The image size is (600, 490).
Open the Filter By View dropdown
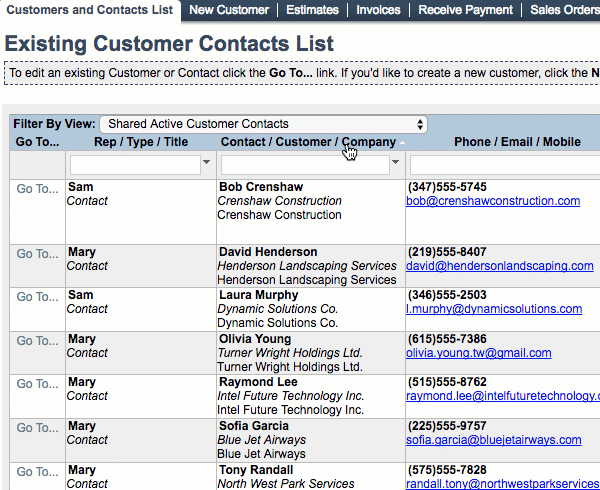tap(263, 124)
